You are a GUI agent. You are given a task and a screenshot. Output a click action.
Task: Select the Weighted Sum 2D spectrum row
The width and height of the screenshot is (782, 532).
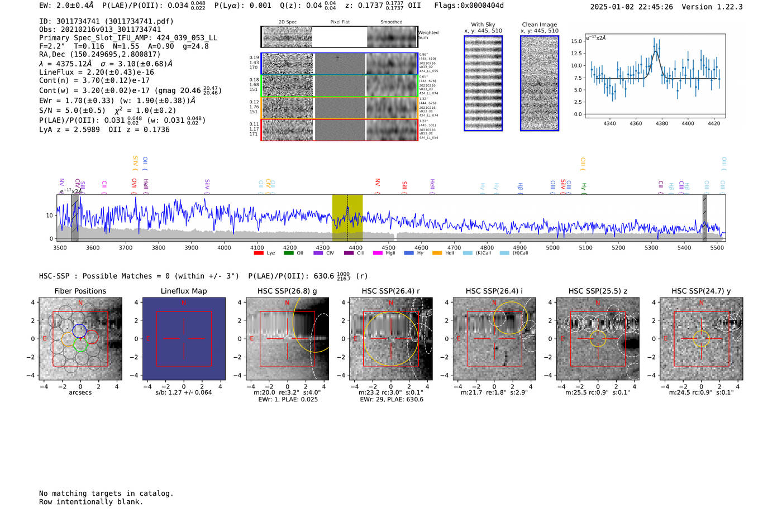tap(339, 37)
